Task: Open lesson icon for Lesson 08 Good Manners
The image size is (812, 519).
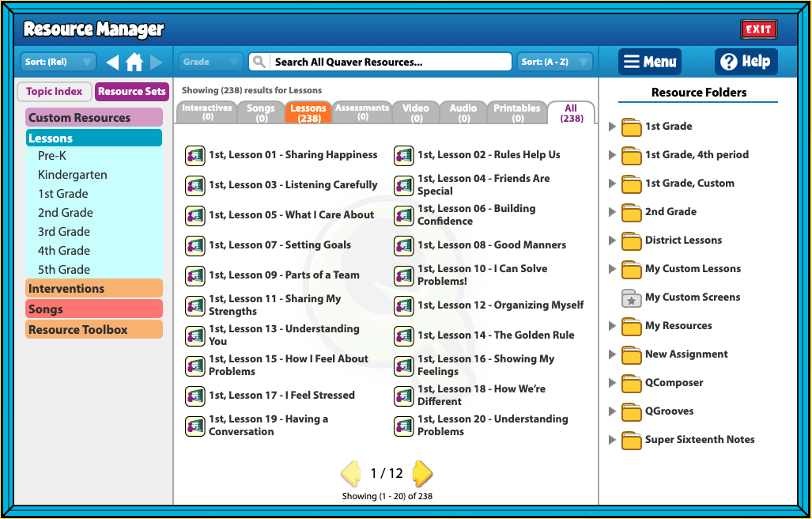Action: tap(403, 245)
